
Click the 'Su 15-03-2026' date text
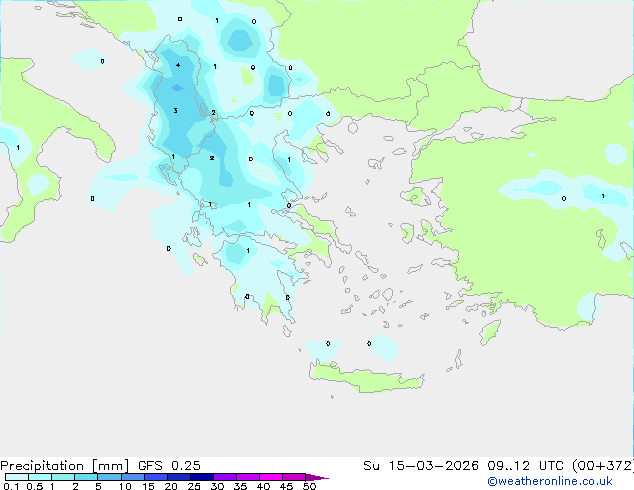pos(421,466)
